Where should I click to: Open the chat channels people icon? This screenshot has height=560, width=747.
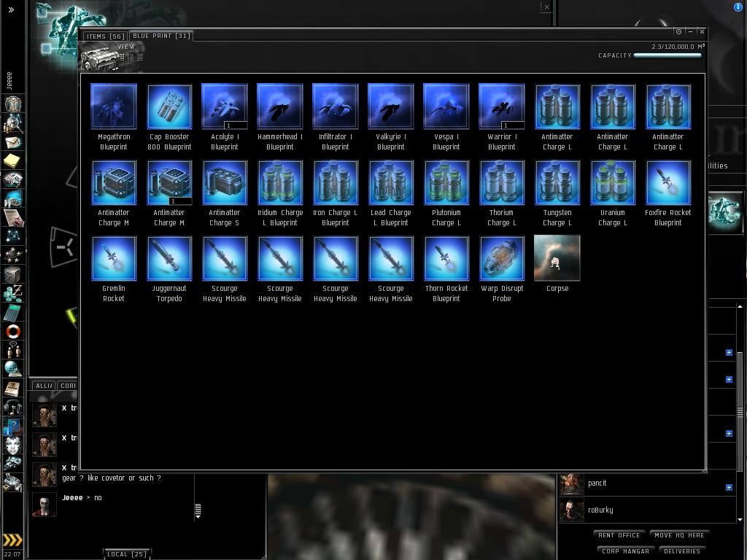coord(13,351)
